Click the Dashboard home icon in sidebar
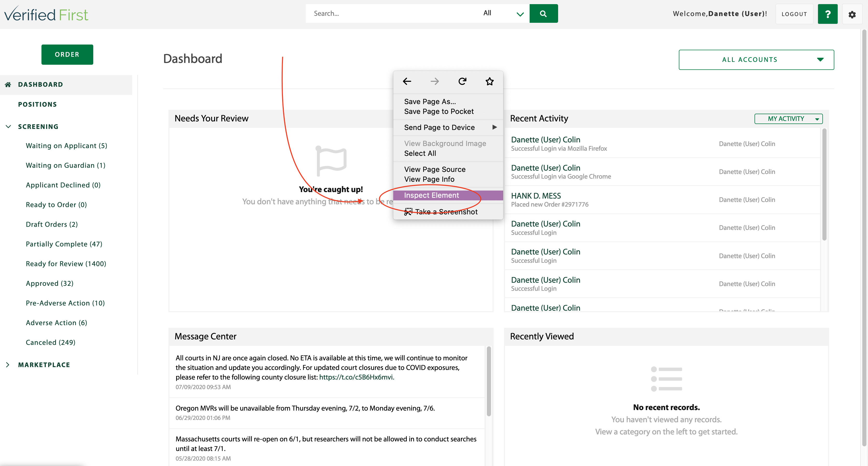The image size is (868, 466). 8,84
